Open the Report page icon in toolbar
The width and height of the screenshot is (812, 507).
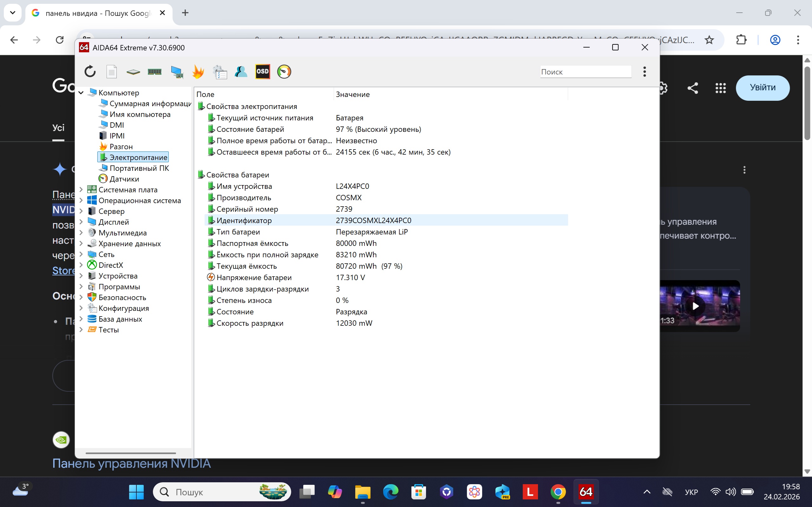tap(111, 71)
